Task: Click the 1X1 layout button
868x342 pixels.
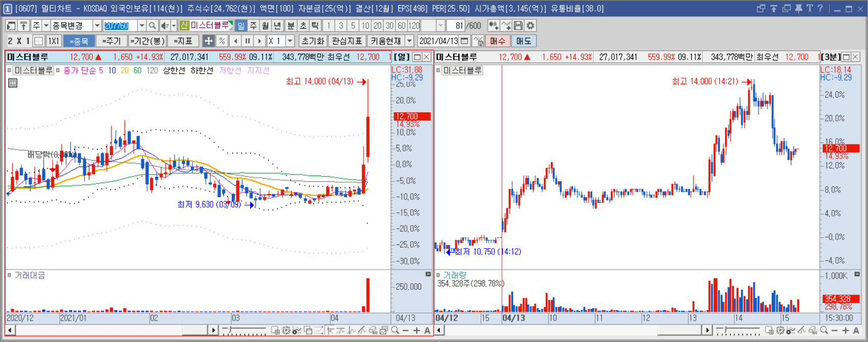Action: click(x=54, y=41)
